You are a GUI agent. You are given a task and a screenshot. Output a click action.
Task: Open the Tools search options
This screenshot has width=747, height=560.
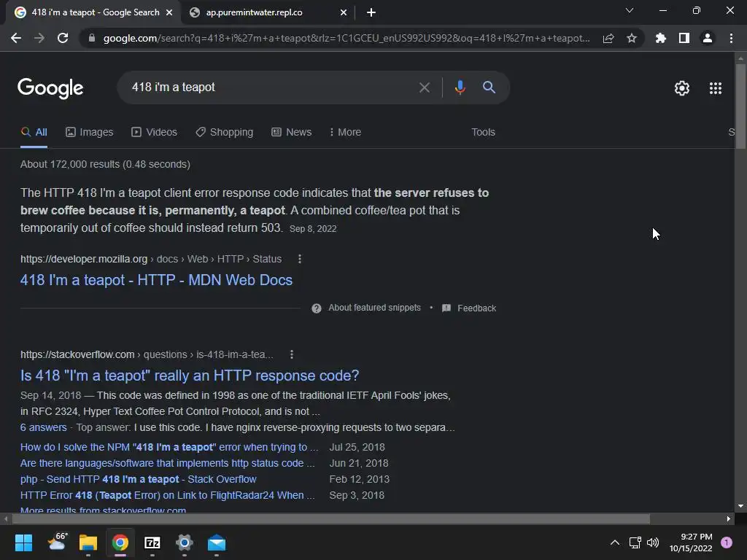click(483, 133)
